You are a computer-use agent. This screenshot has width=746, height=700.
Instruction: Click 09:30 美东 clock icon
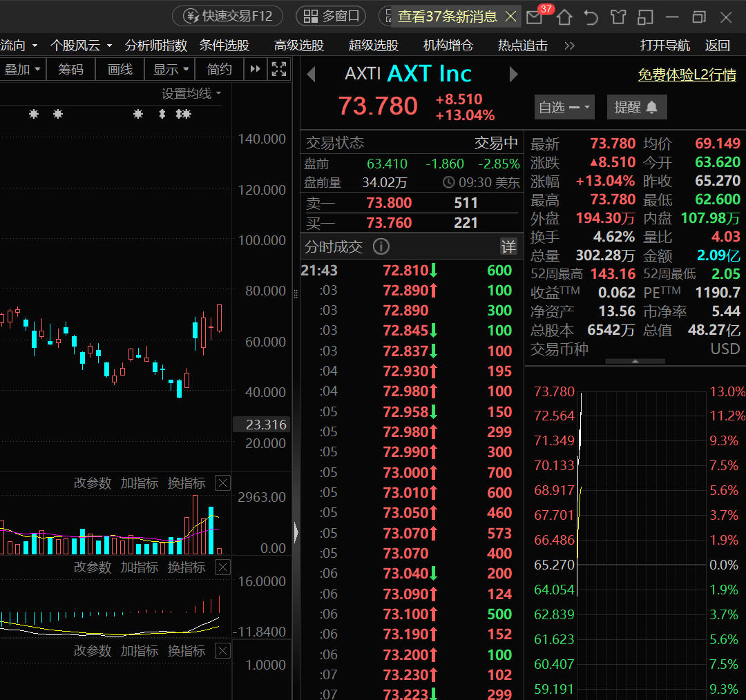449,183
